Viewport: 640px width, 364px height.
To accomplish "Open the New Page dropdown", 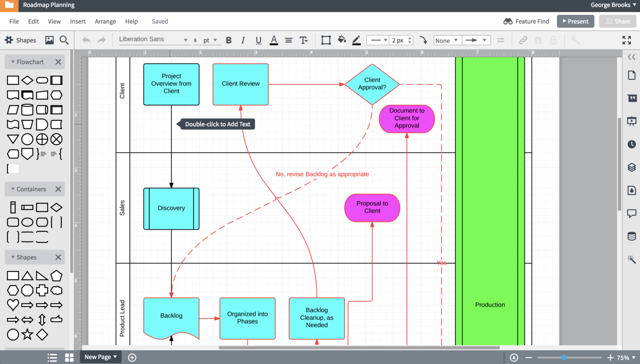I will click(x=101, y=357).
